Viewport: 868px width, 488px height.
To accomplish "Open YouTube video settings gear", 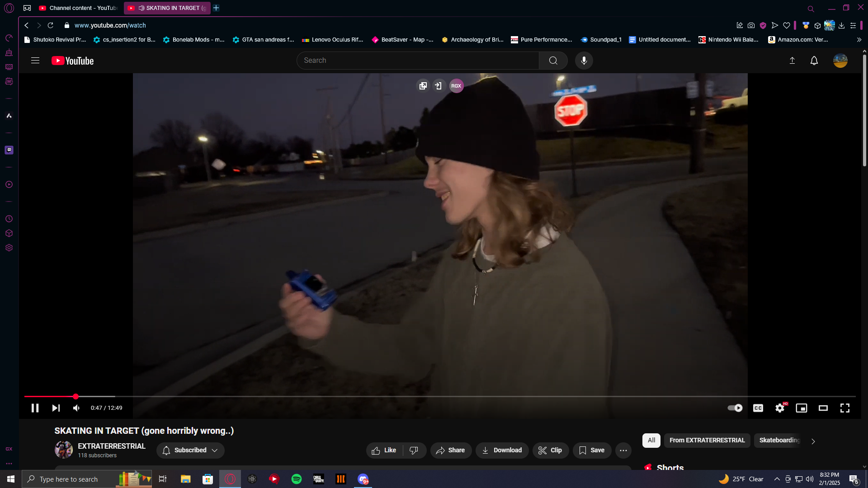I will click(779, 408).
